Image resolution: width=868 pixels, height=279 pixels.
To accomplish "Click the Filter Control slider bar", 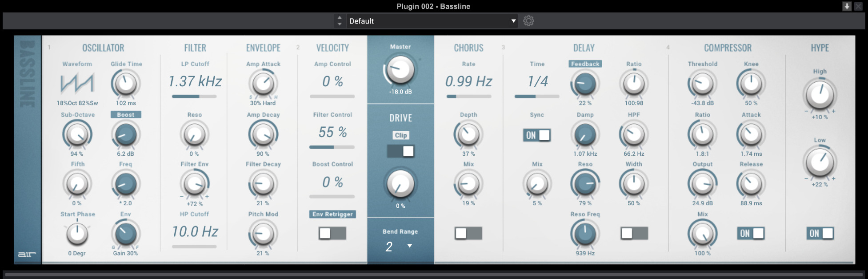I will coord(332,147).
